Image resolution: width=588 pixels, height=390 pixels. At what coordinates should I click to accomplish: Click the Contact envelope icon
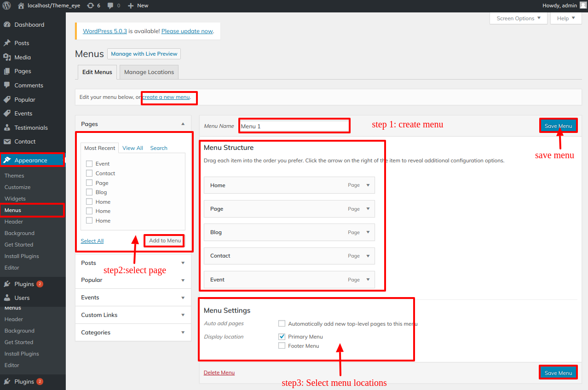[7, 142]
